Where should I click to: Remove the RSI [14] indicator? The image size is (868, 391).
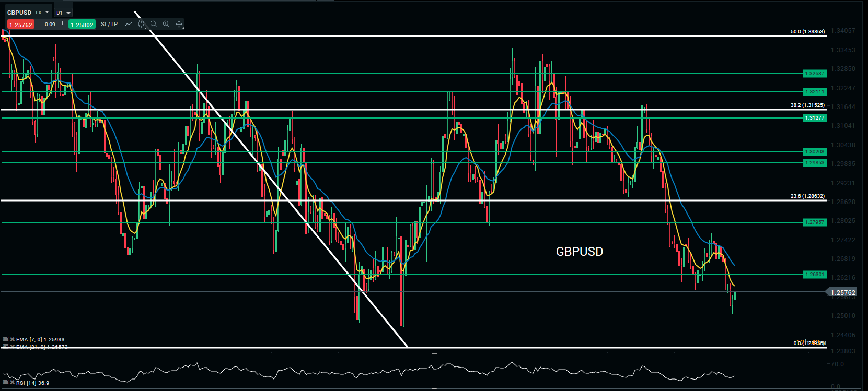(x=12, y=383)
